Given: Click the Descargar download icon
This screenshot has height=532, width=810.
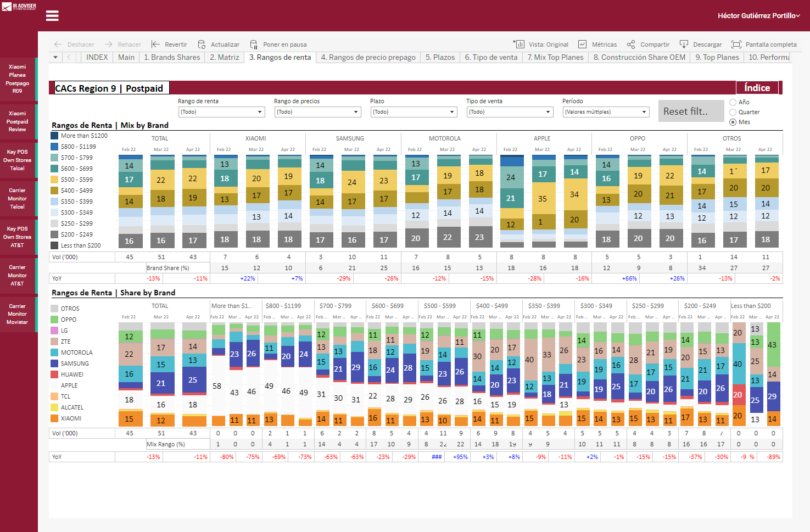Looking at the screenshot, I should coord(684,44).
